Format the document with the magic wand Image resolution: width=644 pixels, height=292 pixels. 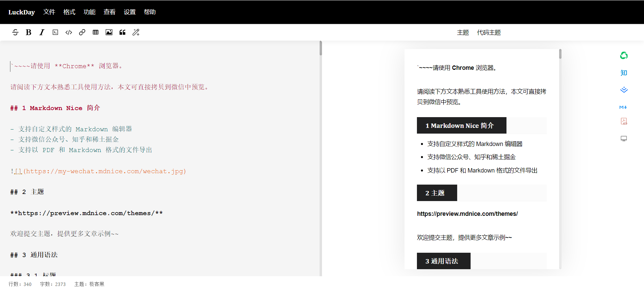[136, 32]
